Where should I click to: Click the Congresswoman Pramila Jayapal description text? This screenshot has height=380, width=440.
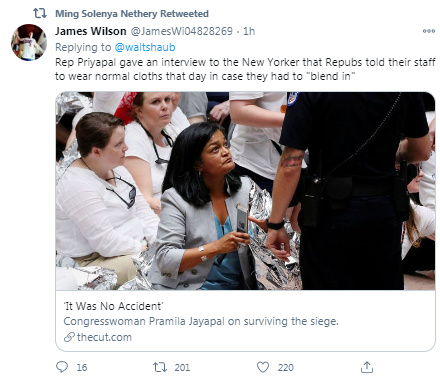coord(201,321)
